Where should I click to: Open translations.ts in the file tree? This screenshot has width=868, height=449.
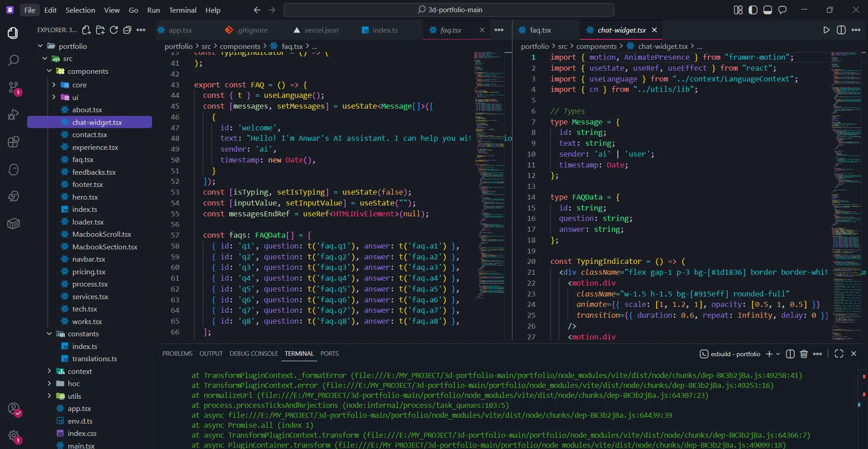95,359
